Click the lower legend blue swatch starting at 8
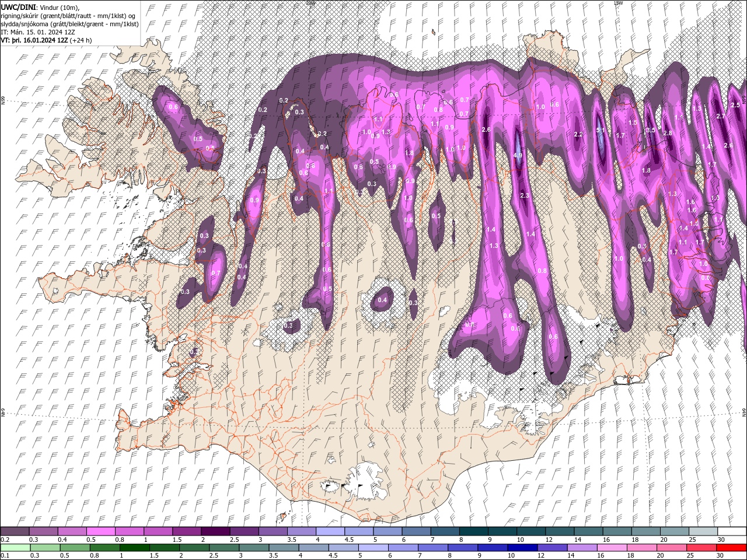This screenshot has width=747, height=560. 462,548
